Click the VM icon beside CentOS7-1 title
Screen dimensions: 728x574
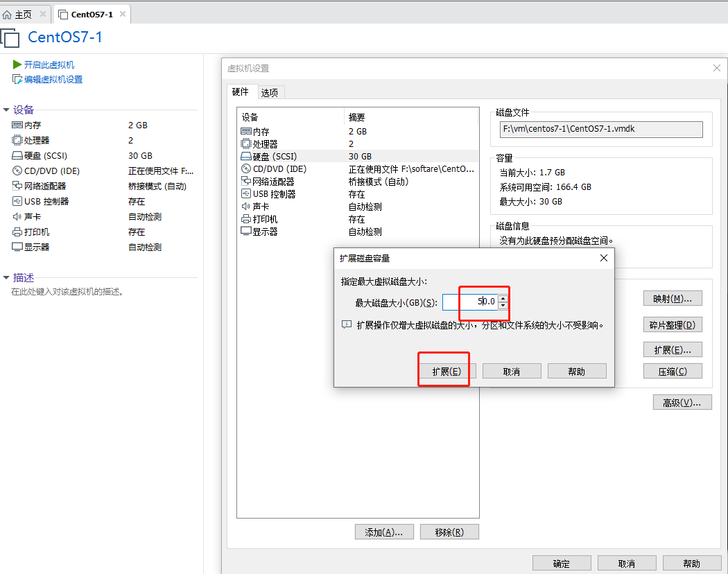tap(10, 38)
